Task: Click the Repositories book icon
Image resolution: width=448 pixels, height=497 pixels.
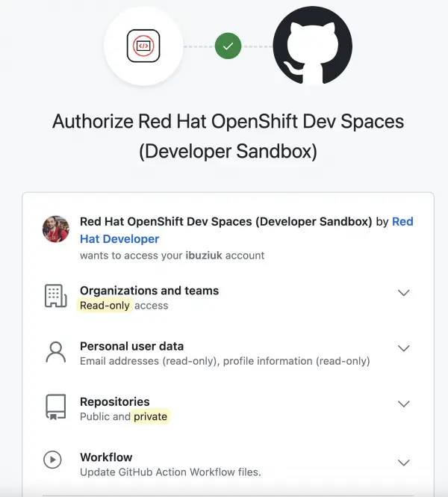Action: (x=56, y=407)
